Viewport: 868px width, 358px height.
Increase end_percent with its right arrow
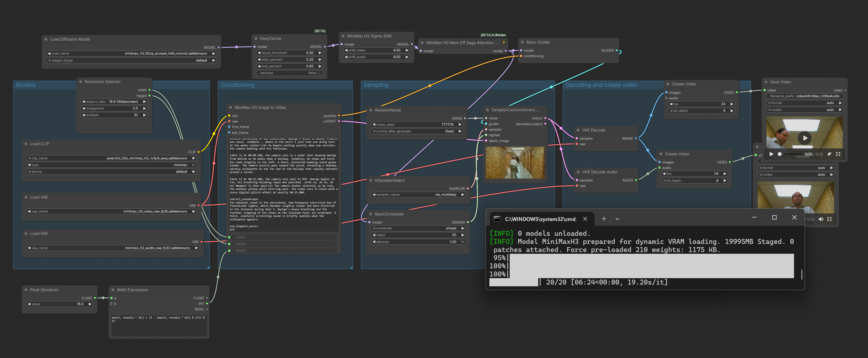point(320,66)
